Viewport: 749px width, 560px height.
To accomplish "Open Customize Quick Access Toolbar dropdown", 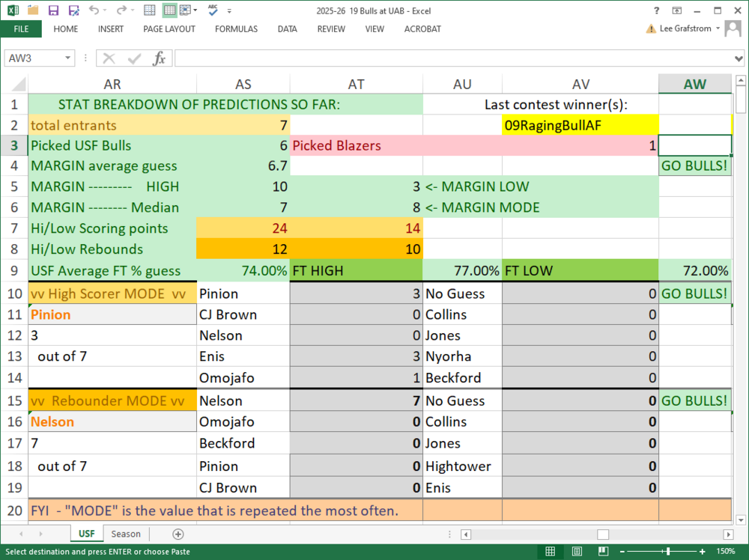I will [229, 10].
